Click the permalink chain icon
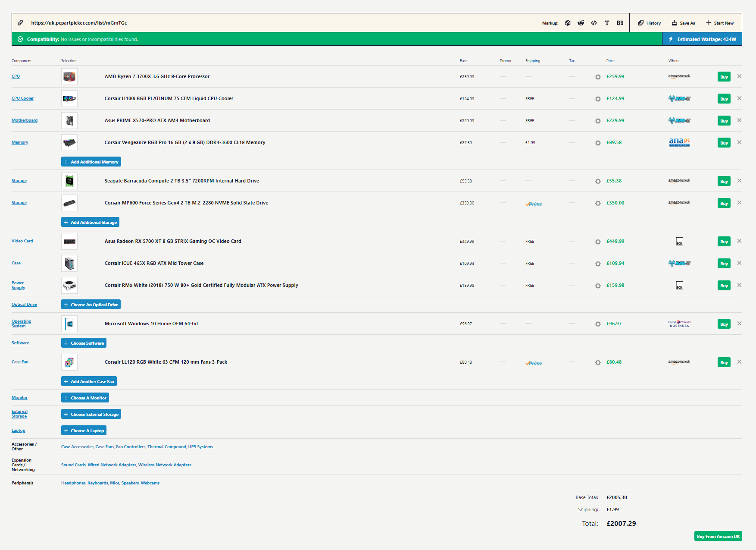This screenshot has height=550, width=756. point(20,23)
